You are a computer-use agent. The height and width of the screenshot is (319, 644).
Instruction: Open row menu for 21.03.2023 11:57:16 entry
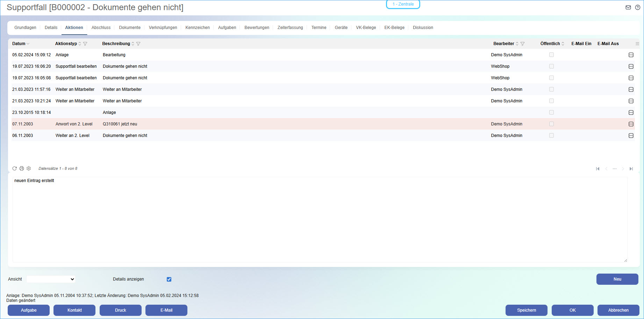631,89
